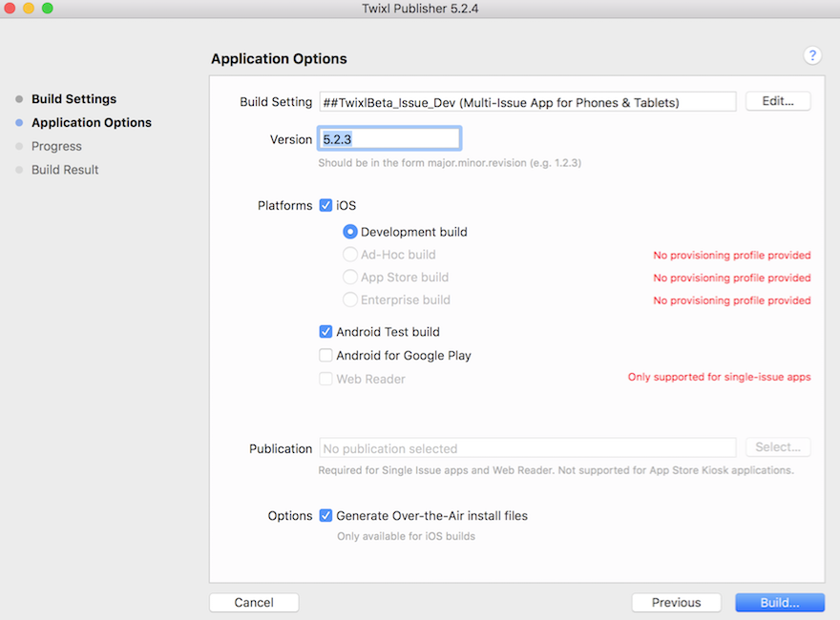Image resolution: width=840 pixels, height=620 pixels.
Task: Click the Publication field
Action: [x=528, y=448]
